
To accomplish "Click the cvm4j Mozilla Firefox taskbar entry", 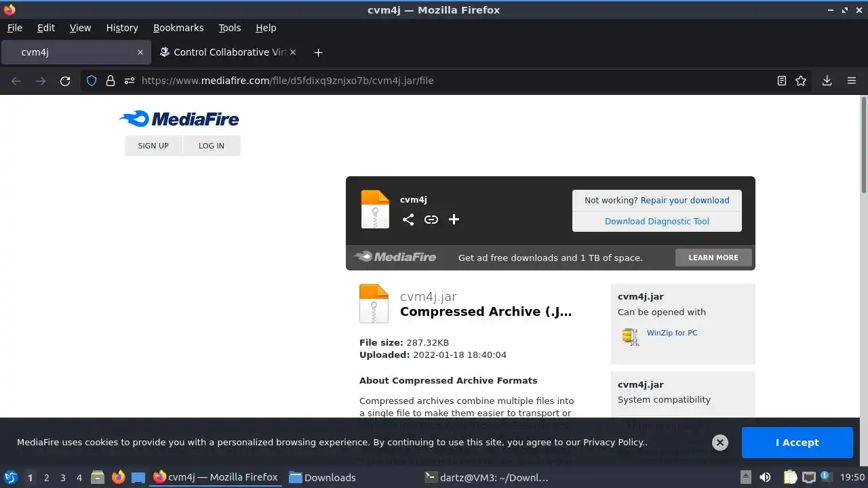I will coord(216,477).
